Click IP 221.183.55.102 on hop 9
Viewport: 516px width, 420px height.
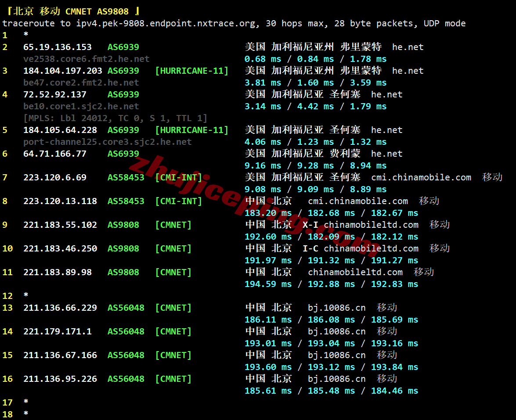pos(60,225)
